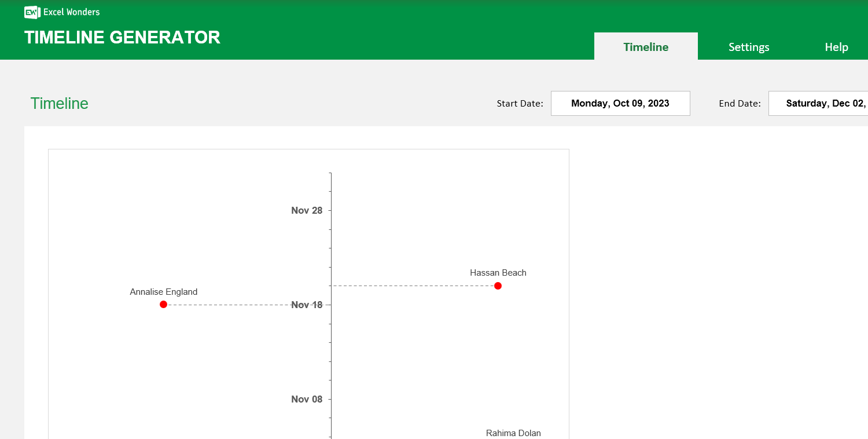Click the Rahima Dolan event label

(x=513, y=433)
